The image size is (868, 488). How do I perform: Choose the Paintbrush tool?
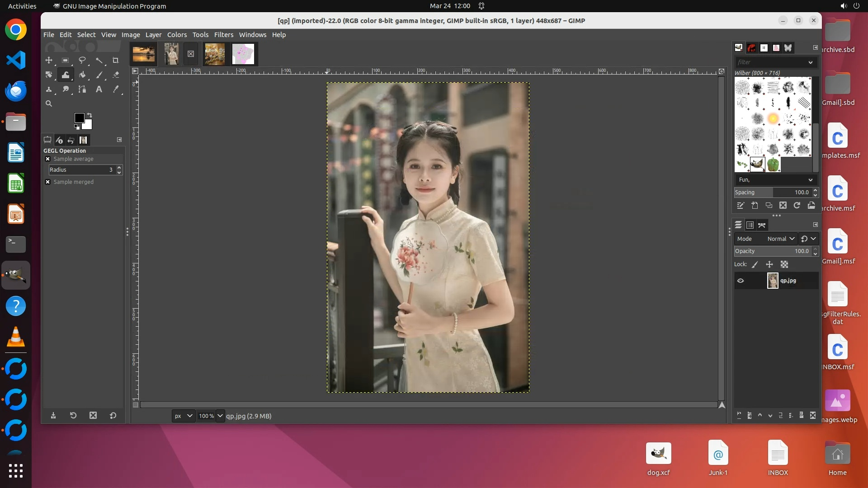coord(99,75)
